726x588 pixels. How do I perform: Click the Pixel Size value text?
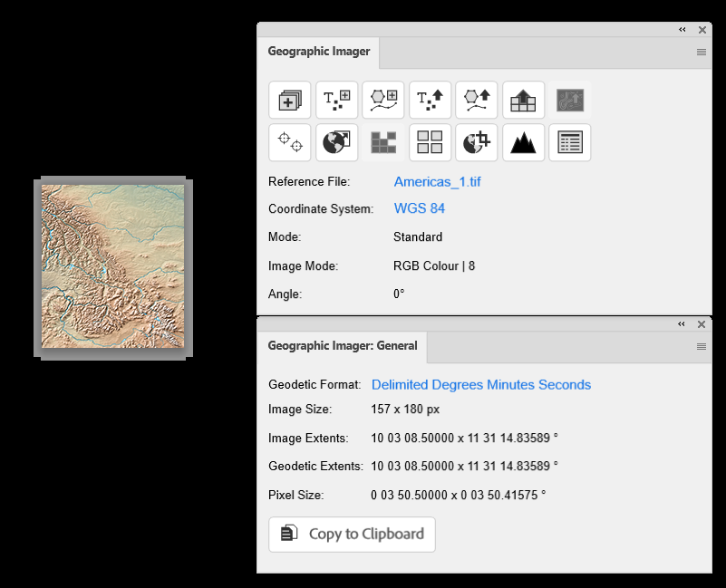coord(459,495)
